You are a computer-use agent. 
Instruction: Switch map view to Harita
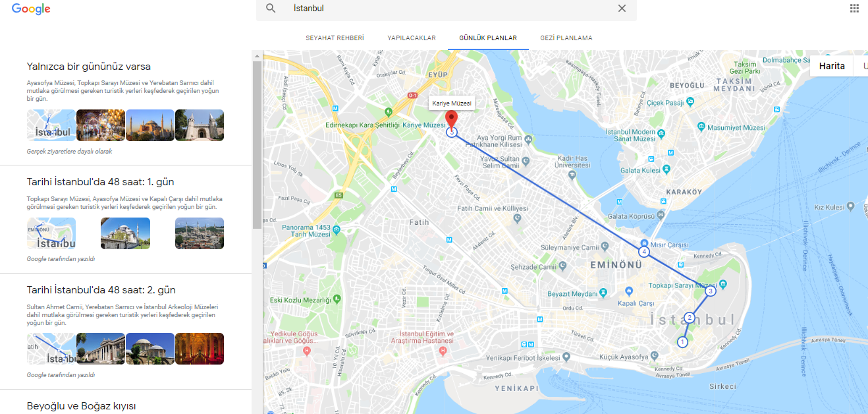[x=832, y=66]
